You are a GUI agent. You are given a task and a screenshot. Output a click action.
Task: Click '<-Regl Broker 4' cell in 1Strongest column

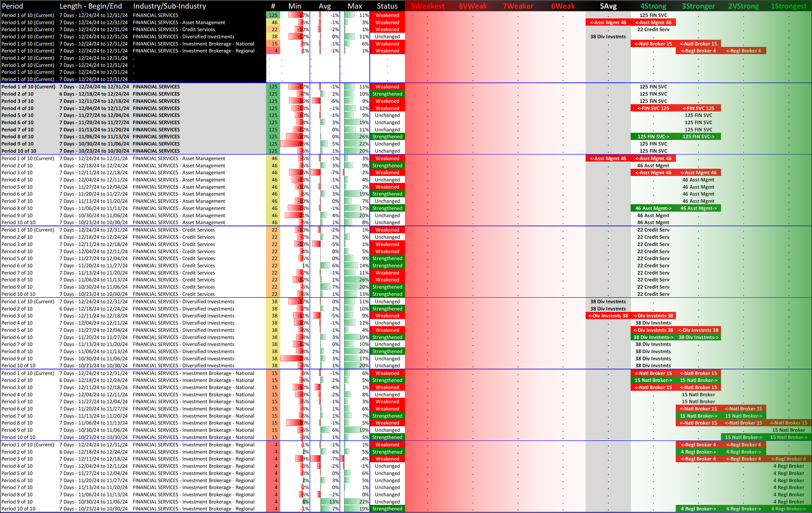pyautogui.click(x=788, y=459)
